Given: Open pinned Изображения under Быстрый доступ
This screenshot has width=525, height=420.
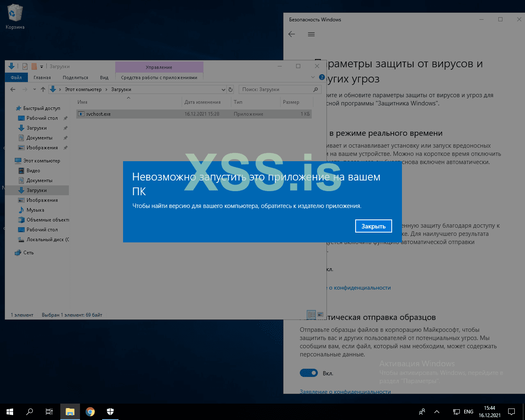Looking at the screenshot, I should pyautogui.click(x=38, y=148).
